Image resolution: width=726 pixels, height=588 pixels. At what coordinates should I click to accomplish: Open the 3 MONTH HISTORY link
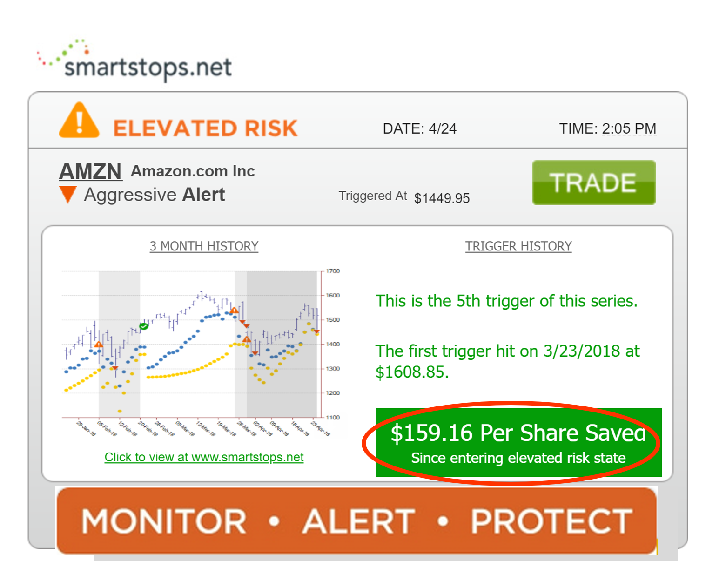(x=204, y=246)
